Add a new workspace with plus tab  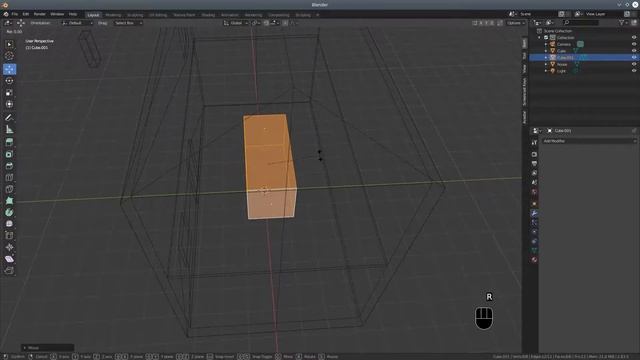click(x=318, y=15)
